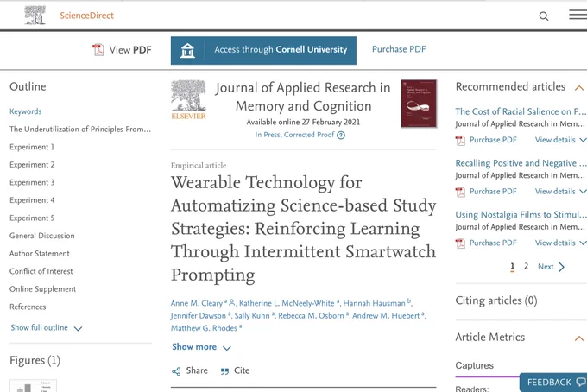This screenshot has height=392, width=587.
Task: Click the journal cover thumbnail
Action: (x=419, y=104)
